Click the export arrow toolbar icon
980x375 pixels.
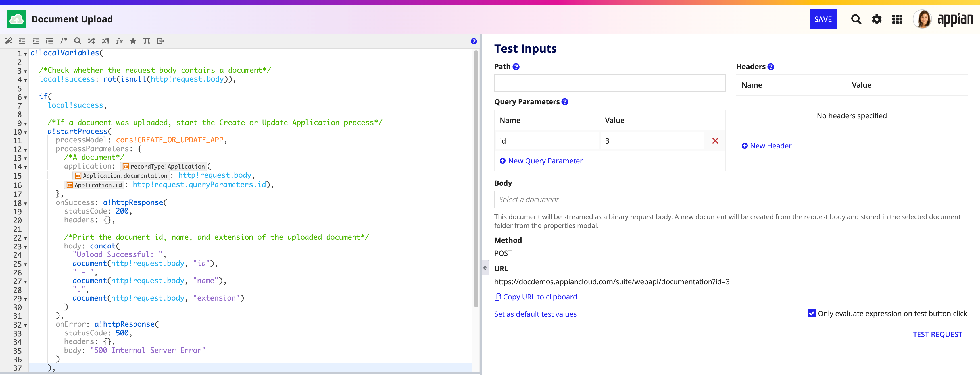pos(160,41)
